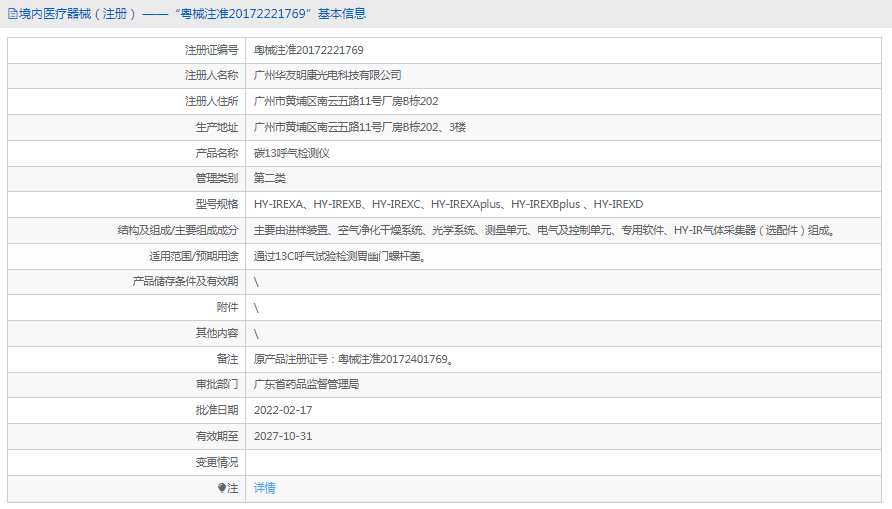Click expiry date 2027-10-31
Screen dimensions: 892x509
(x=283, y=436)
